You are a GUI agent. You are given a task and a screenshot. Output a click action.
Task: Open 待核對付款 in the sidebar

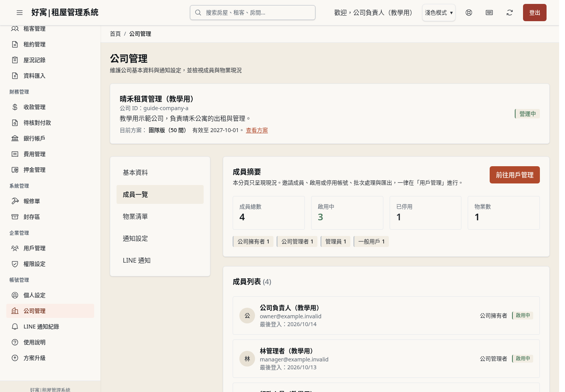coord(50,123)
